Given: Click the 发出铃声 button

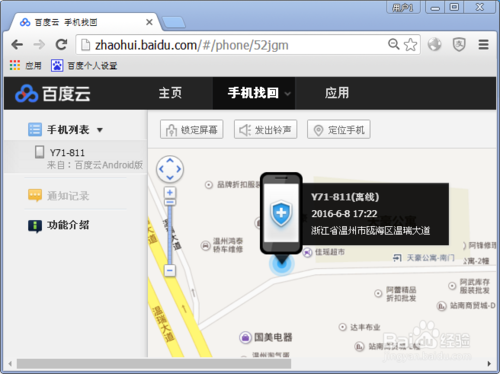Looking at the screenshot, I should pyautogui.click(x=265, y=129).
